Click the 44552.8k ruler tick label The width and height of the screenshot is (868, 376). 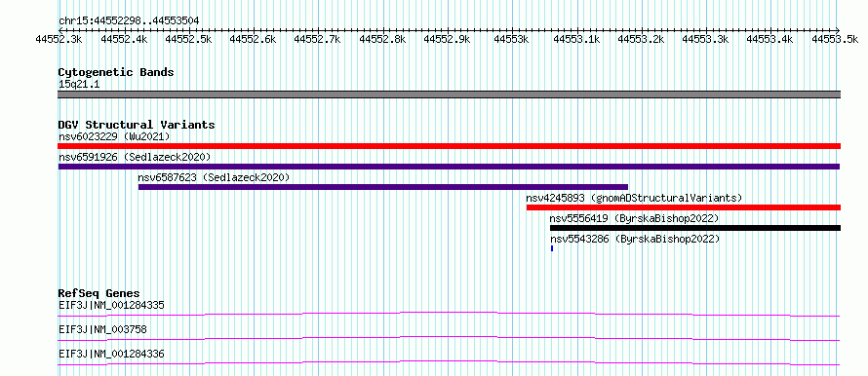(382, 39)
